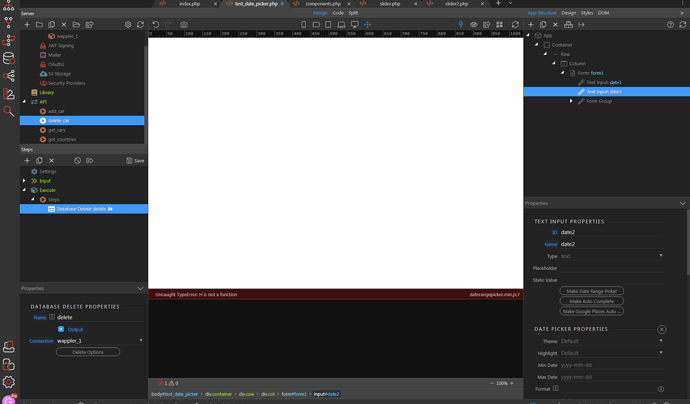Click the four-squares grid icon
690x404 pixels.
(x=499, y=25)
